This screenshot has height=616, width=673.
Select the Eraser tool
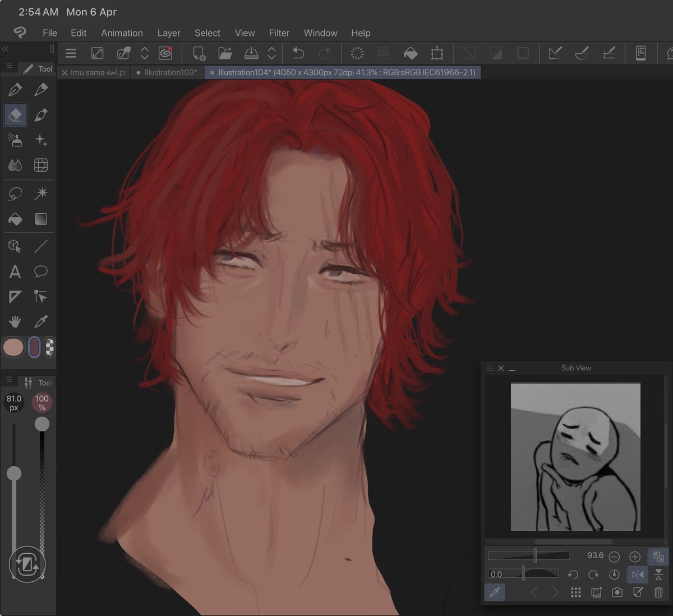pos(15,115)
